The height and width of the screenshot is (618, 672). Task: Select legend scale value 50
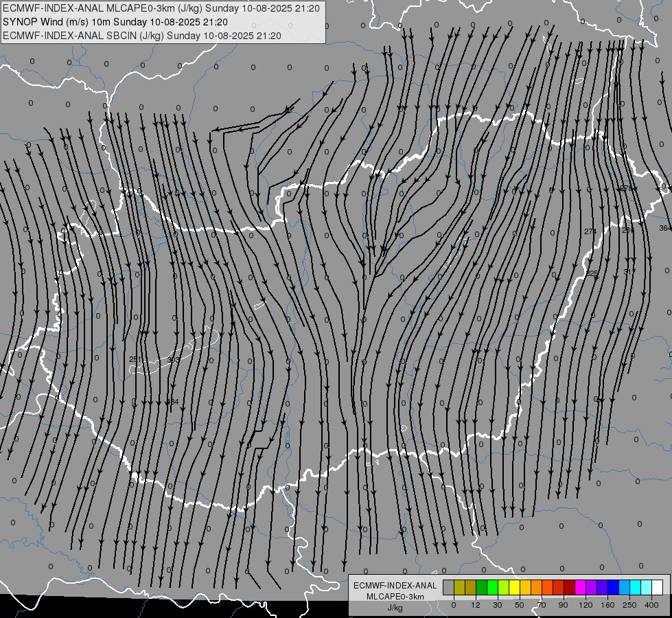click(x=520, y=605)
